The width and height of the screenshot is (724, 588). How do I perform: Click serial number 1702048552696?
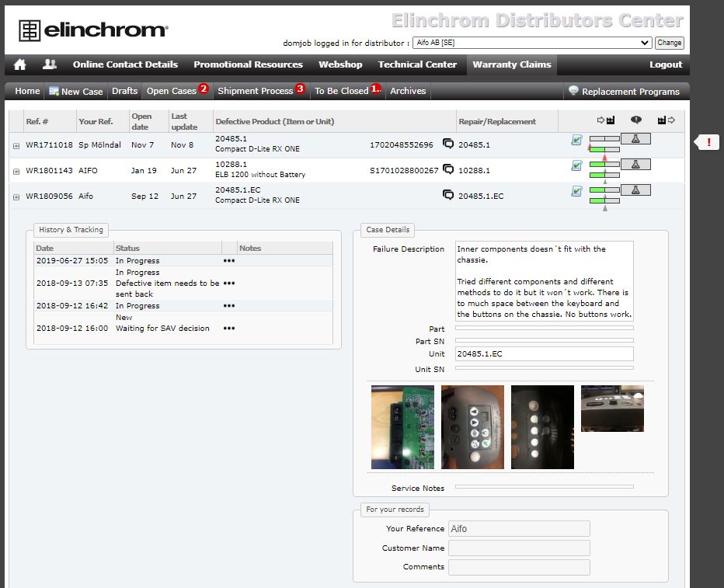402,145
